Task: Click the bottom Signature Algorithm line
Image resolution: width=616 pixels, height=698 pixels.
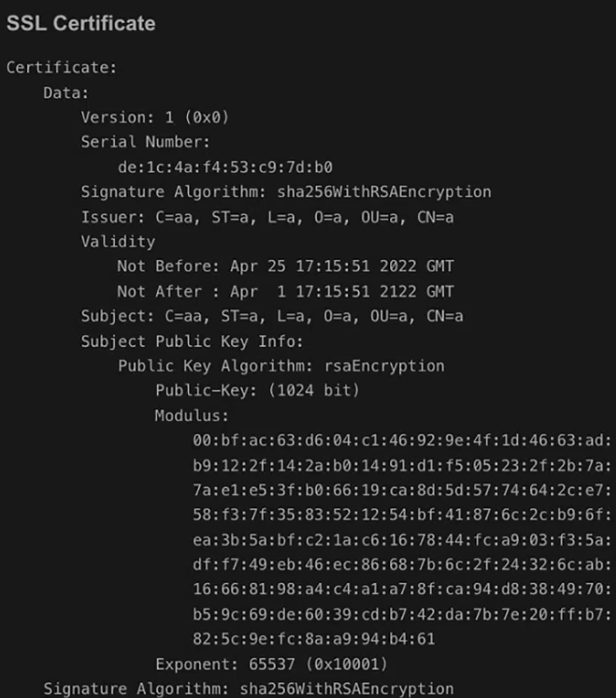Action: pos(248,689)
